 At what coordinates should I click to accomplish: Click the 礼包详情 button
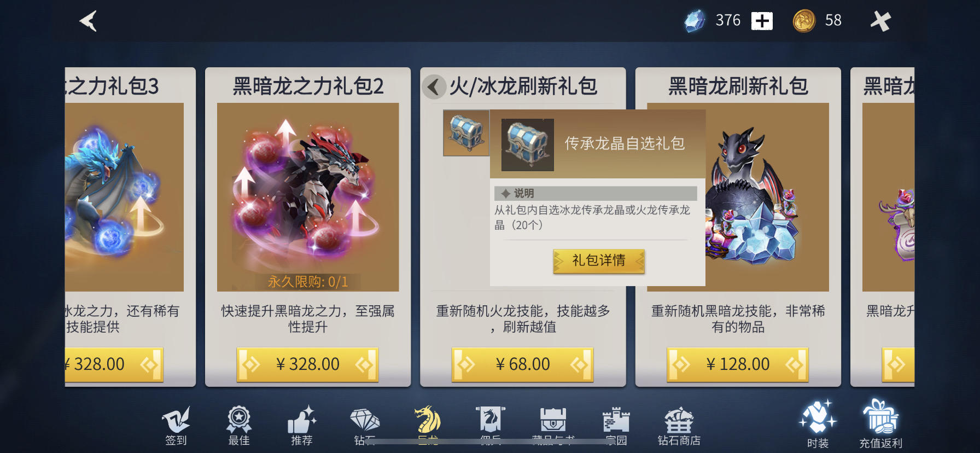click(x=599, y=261)
